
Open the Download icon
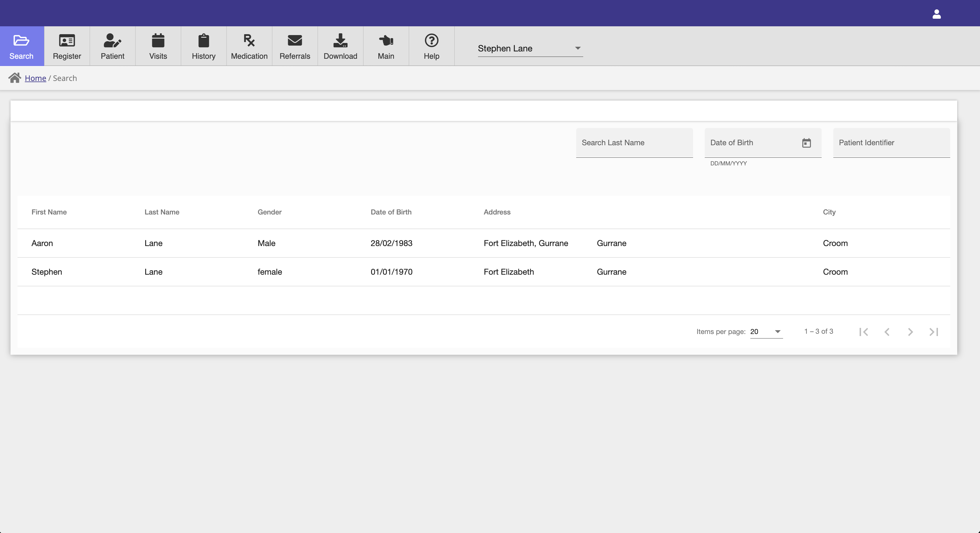(x=340, y=40)
